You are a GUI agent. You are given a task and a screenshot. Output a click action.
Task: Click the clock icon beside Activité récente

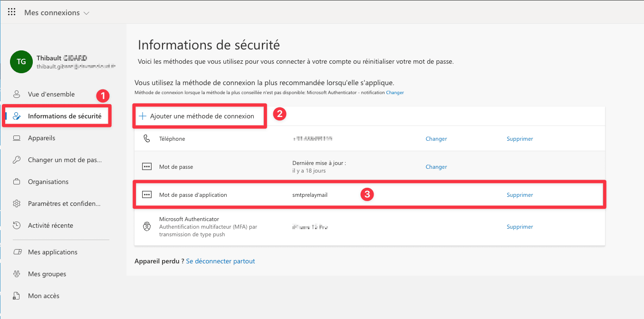click(17, 225)
